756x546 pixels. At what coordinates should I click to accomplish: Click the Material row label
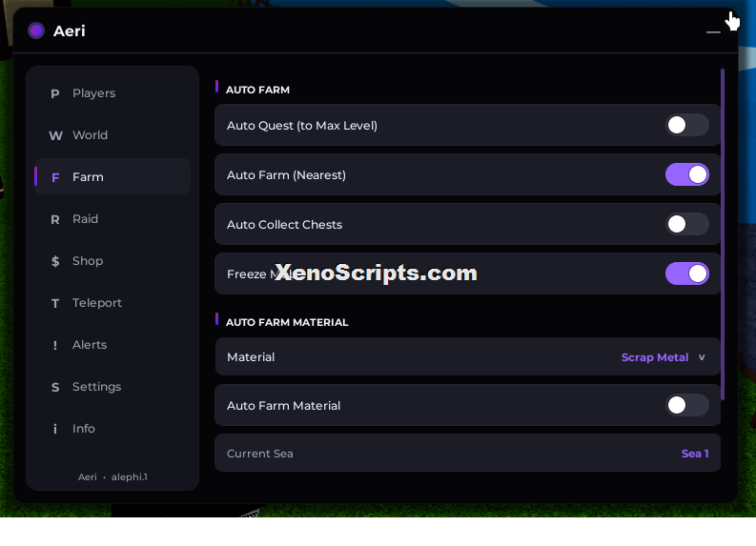click(251, 357)
